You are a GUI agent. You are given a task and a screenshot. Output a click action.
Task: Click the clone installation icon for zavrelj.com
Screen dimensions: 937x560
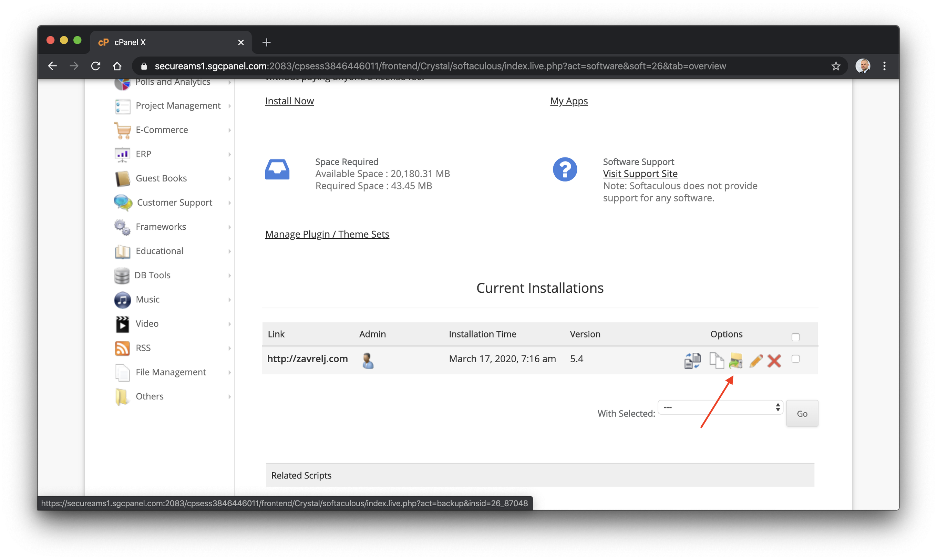(x=716, y=360)
